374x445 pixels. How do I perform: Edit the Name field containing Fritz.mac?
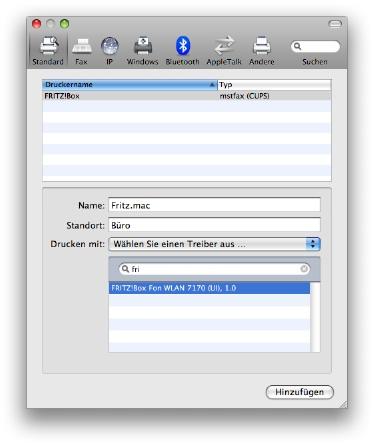pos(214,205)
